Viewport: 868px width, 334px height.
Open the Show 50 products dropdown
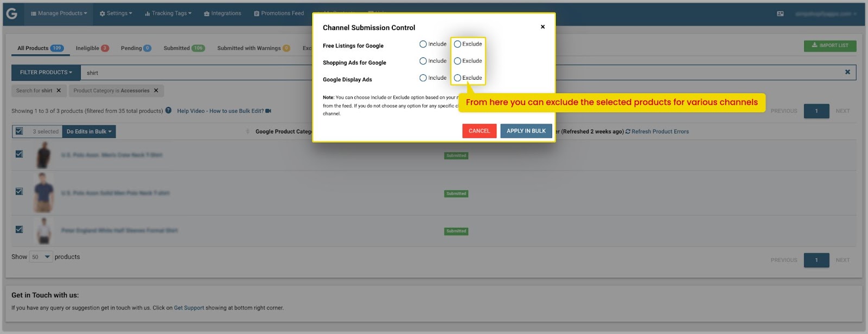click(41, 257)
